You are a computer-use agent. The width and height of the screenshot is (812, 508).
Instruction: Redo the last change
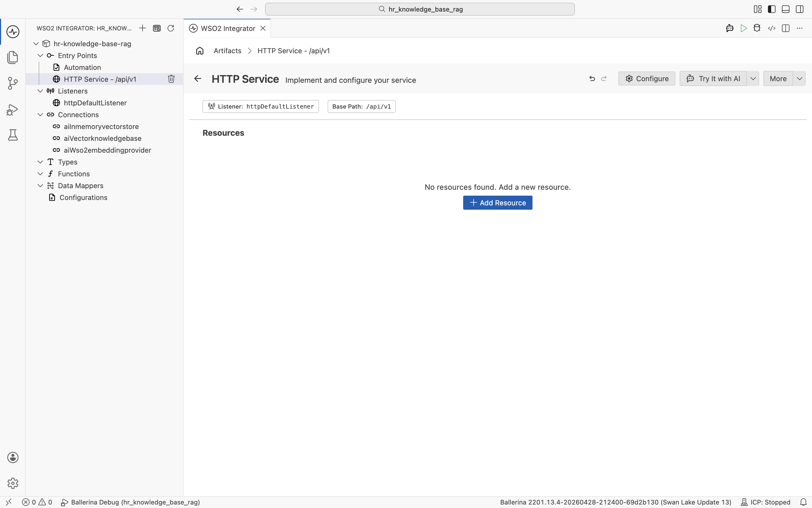604,78
